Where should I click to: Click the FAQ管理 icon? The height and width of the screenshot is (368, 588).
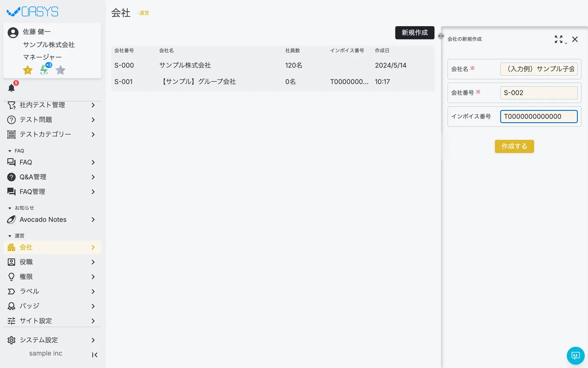click(x=11, y=192)
